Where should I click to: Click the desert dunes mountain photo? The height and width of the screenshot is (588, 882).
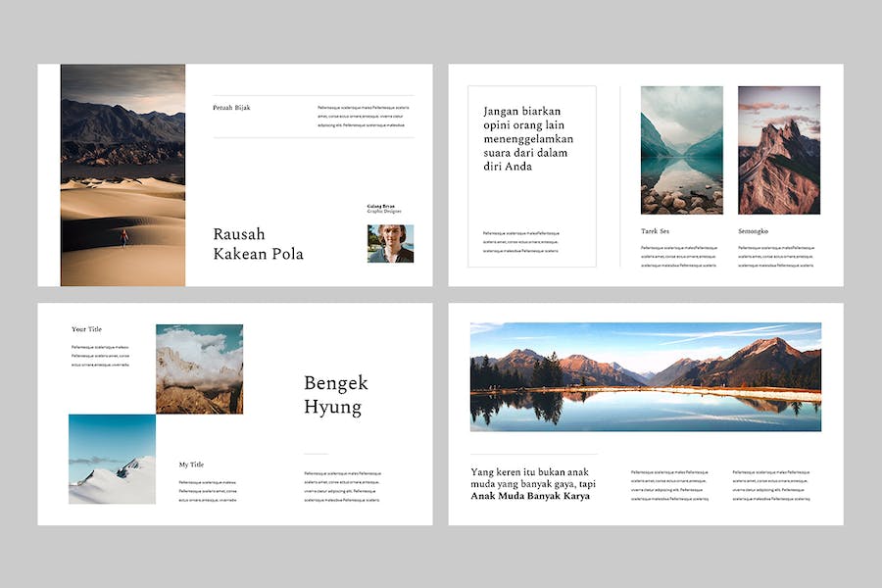coord(122,175)
